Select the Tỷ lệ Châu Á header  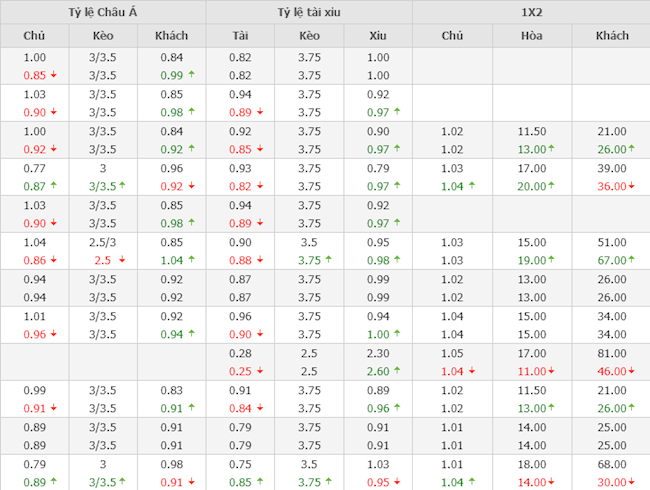click(104, 12)
